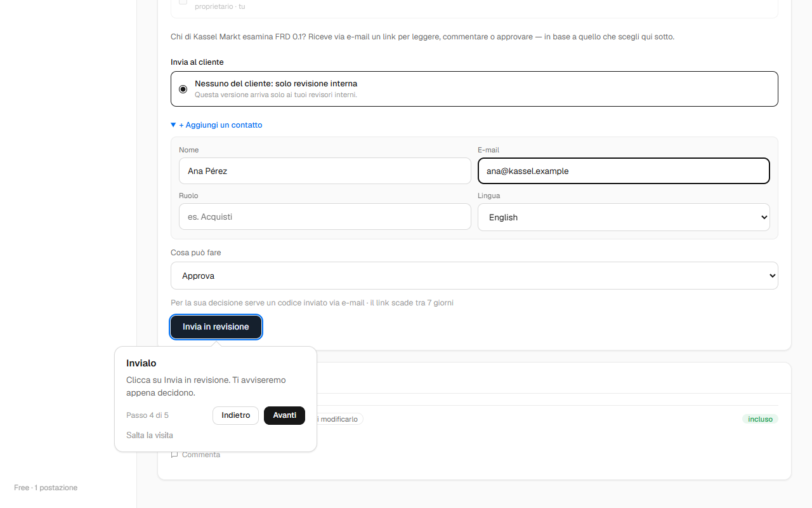Viewport: 812px width, 508px height.
Task: Click Avanti in the tour popup
Action: (284, 415)
